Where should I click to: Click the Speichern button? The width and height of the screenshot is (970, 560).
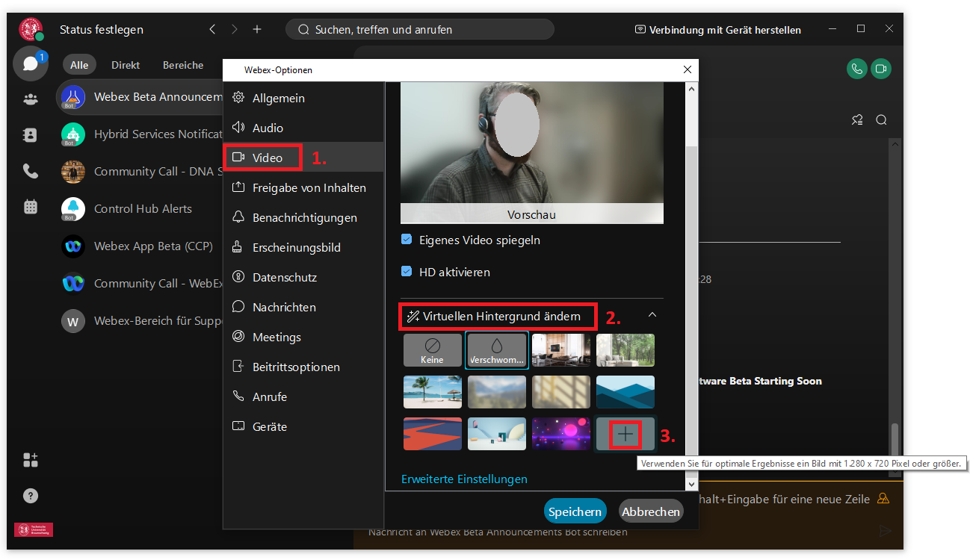575,511
